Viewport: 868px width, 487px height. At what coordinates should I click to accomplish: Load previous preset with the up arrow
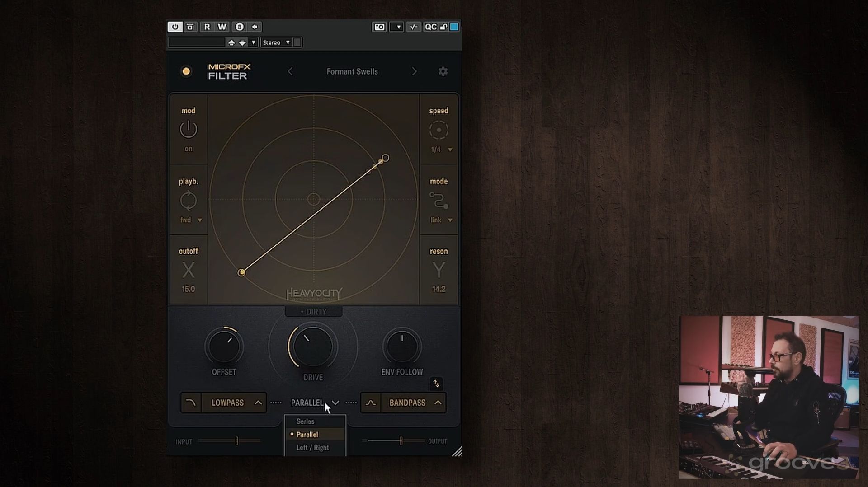coord(231,42)
